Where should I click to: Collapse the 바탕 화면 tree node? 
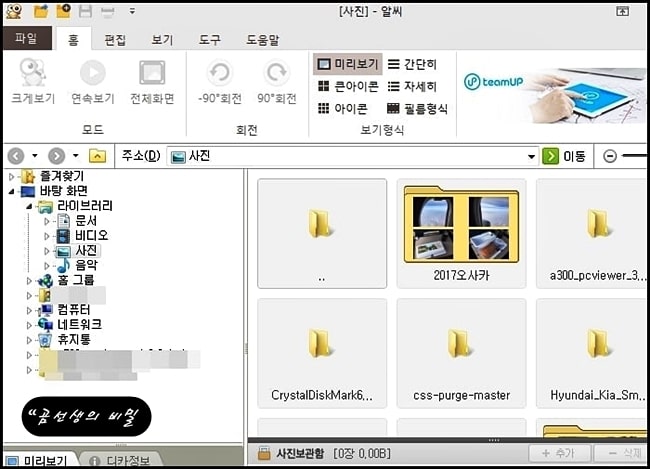[x=12, y=191]
